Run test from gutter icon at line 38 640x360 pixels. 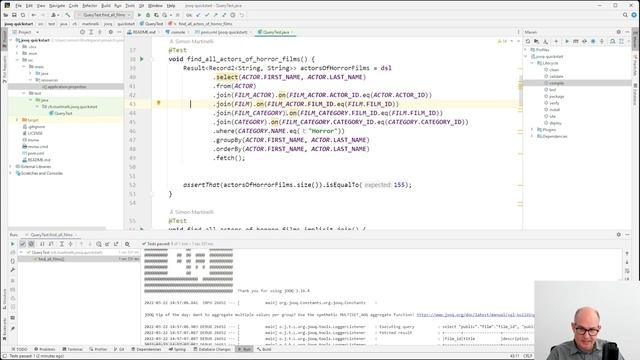point(142,59)
